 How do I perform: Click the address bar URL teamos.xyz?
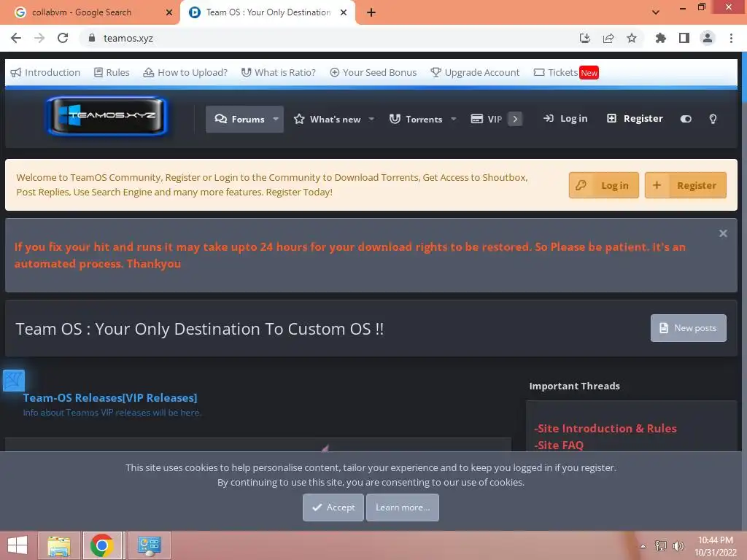128,38
